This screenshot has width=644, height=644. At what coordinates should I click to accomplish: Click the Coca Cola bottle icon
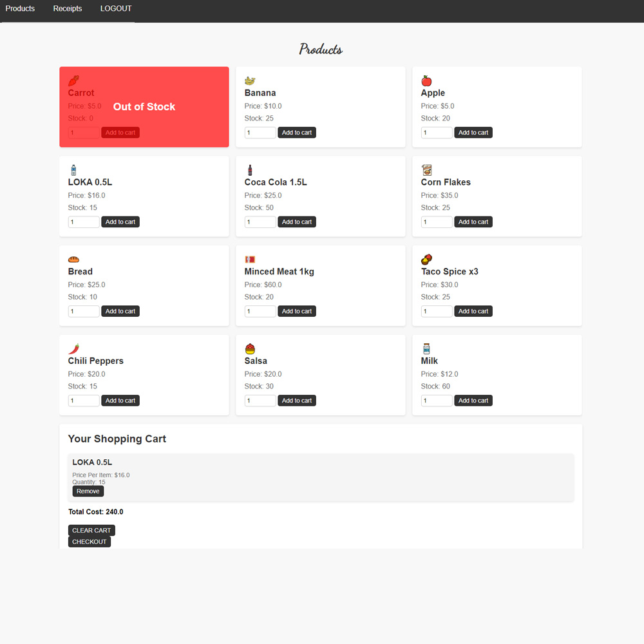[250, 170]
